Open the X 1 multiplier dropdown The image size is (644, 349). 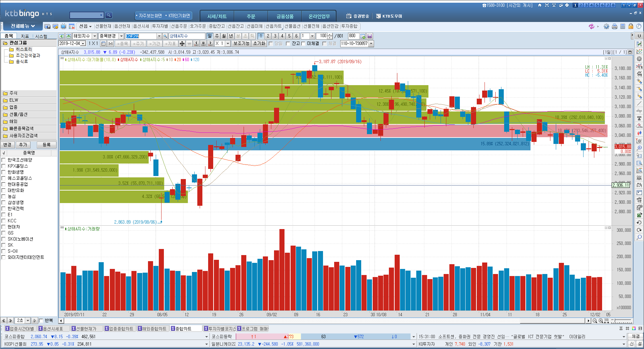228,44
